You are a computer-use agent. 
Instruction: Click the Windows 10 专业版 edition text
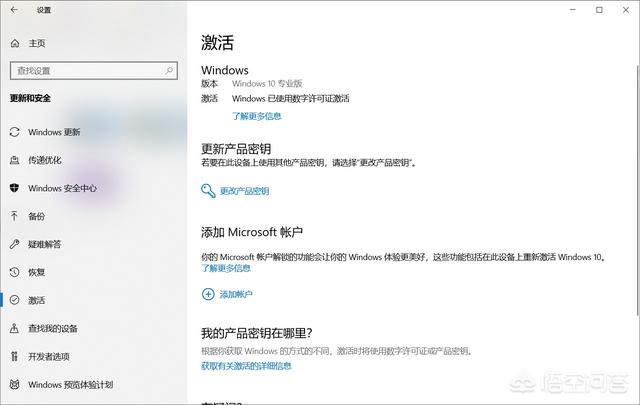[x=267, y=84]
